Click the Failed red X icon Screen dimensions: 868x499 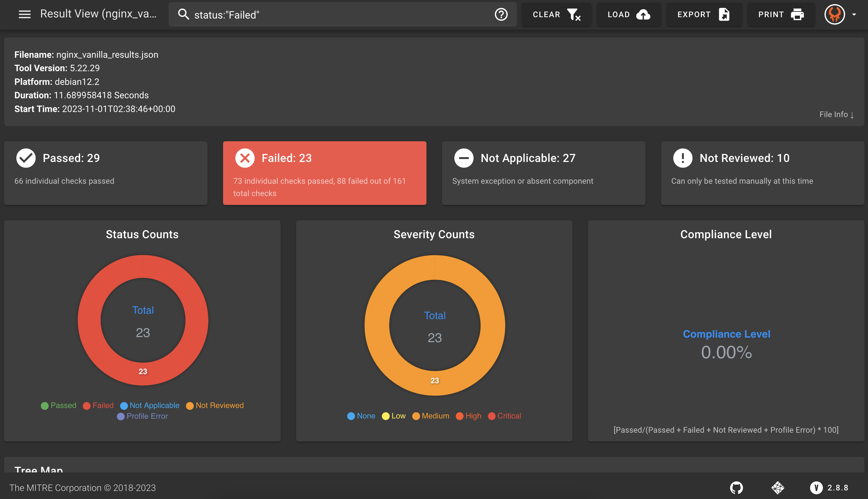[x=245, y=158]
